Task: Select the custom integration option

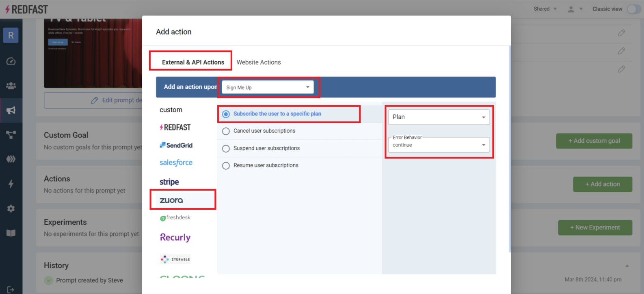Action: [171, 110]
